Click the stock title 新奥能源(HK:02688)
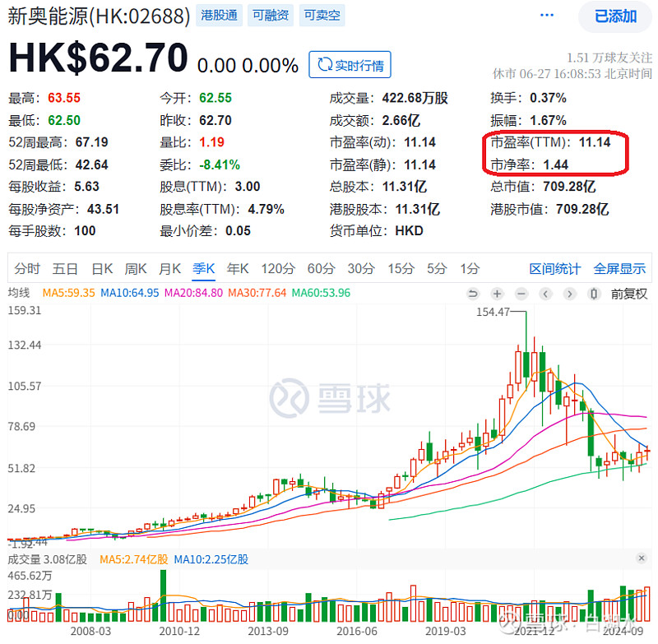The image size is (658, 644). 99,16
